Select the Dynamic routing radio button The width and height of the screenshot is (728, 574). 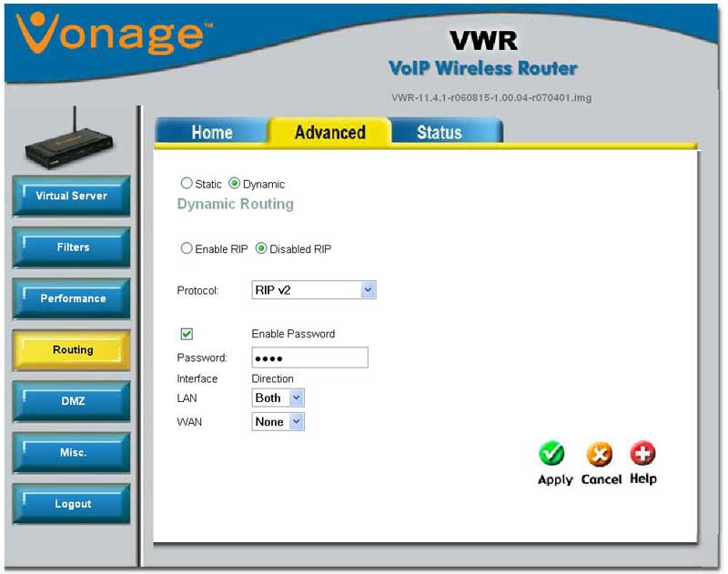(234, 183)
